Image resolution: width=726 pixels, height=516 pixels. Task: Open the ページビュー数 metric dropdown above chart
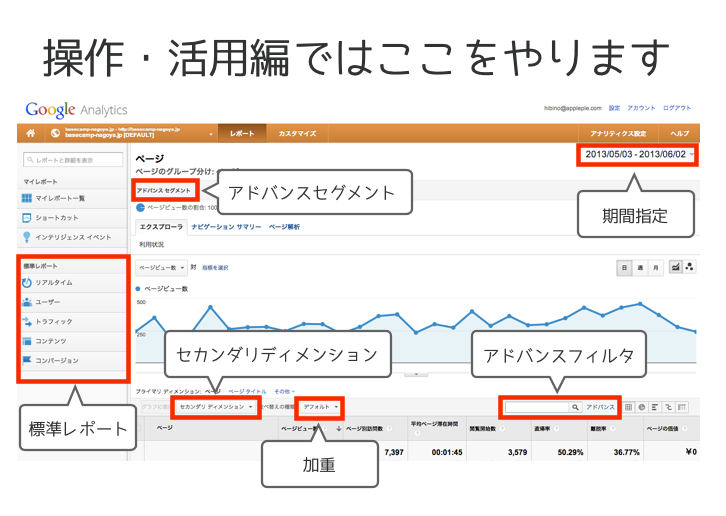(162, 268)
